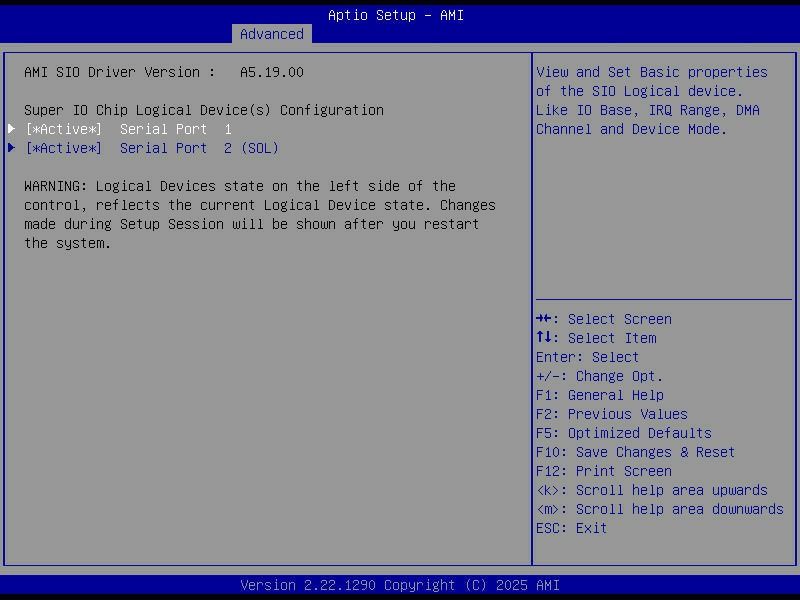The width and height of the screenshot is (800, 600).
Task: Click the Version 2.22.1290 copyright footer
Action: (x=400, y=585)
